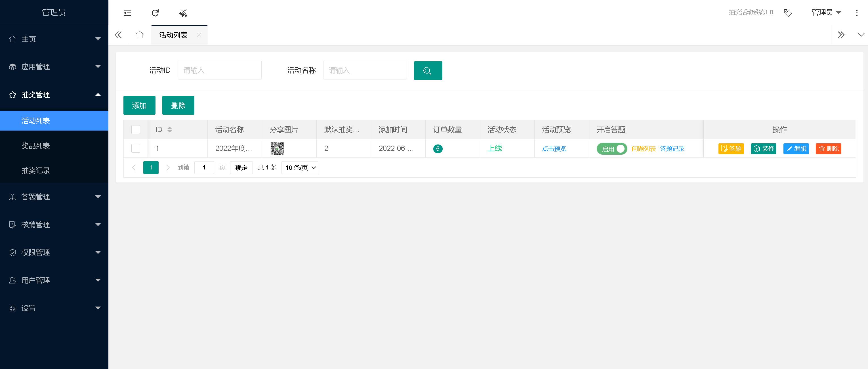Open the 10 条/页 page size dropdown

click(x=300, y=167)
